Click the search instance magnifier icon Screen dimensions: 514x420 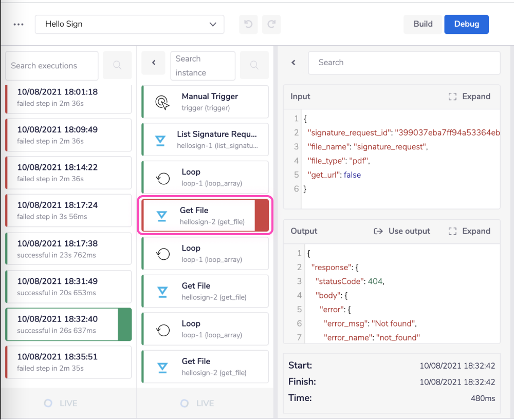pyautogui.click(x=254, y=65)
